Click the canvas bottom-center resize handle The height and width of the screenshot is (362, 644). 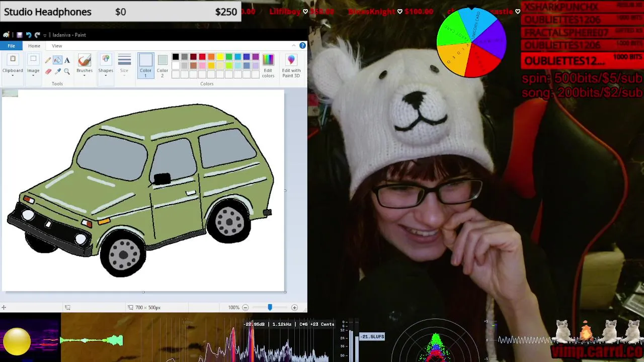click(x=143, y=292)
